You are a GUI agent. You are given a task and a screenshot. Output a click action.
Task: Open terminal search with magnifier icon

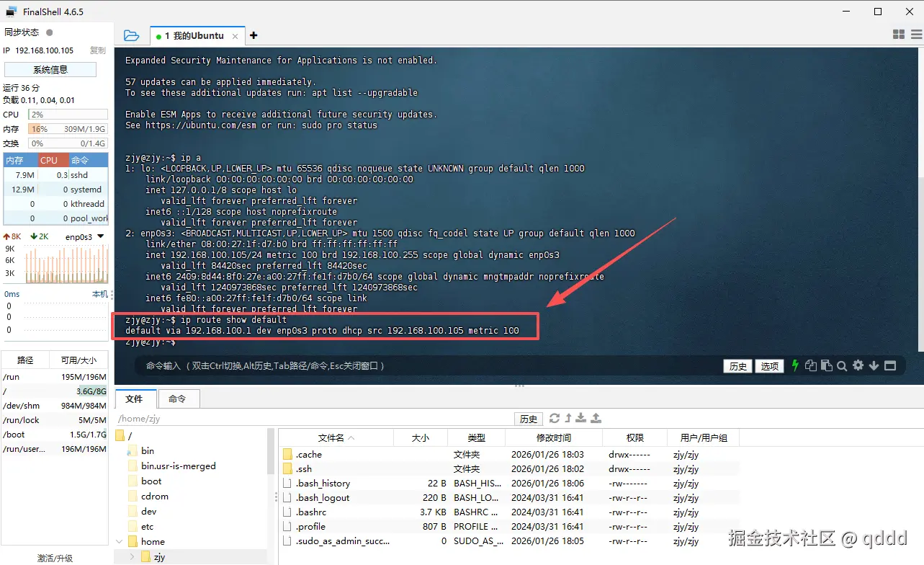tap(842, 365)
